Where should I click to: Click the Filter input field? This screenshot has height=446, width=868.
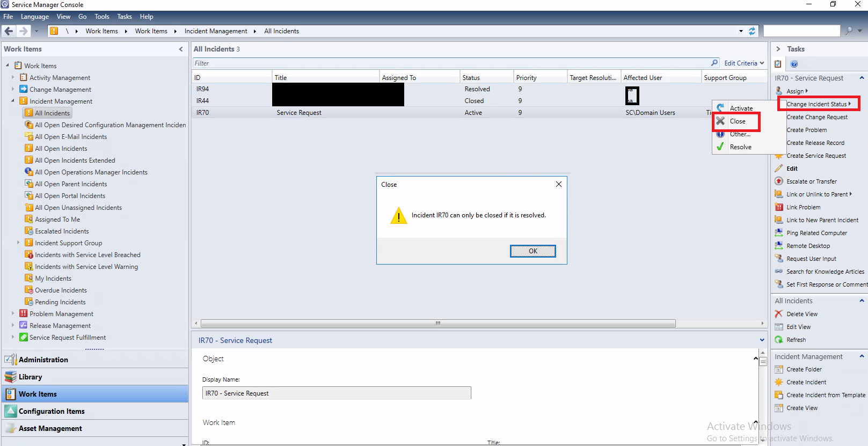coord(451,63)
